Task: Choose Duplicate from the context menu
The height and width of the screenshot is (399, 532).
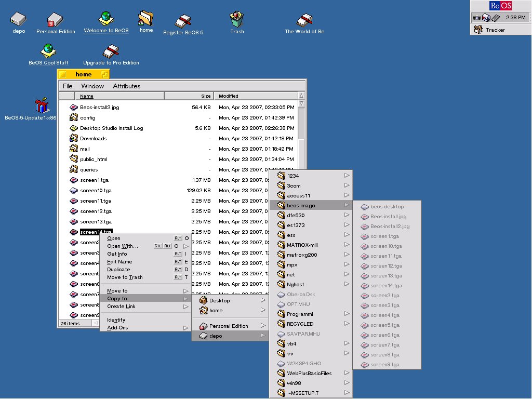Action: [118, 270]
